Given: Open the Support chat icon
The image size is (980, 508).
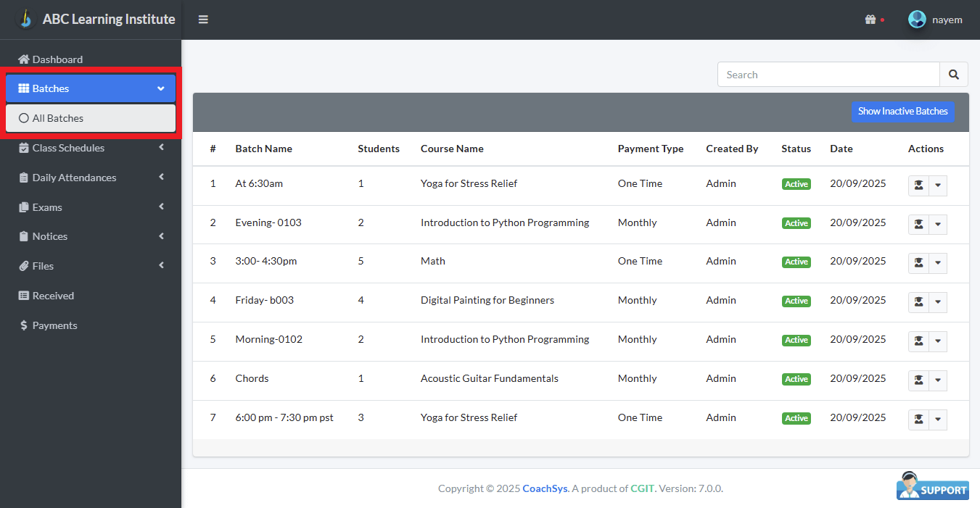Looking at the screenshot, I should click(x=932, y=486).
